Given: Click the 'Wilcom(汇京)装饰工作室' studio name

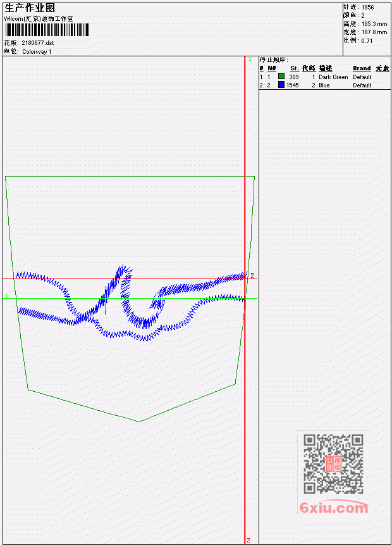Looking at the screenshot, I should (38, 19).
